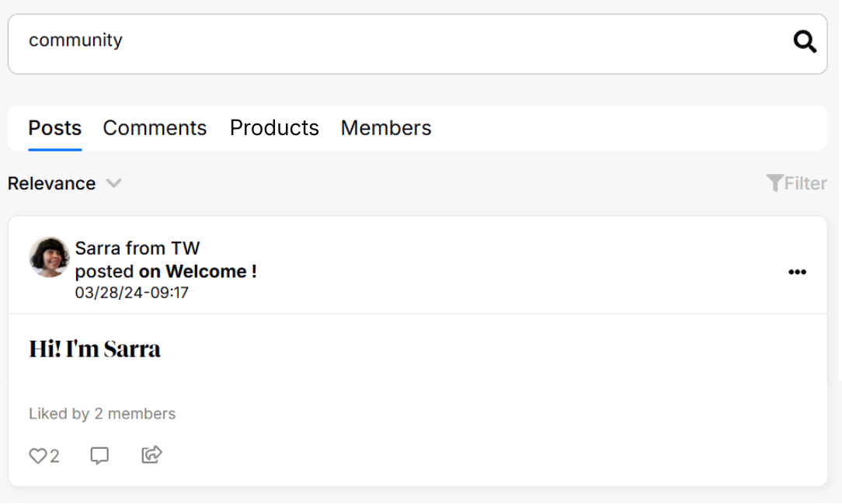Switch to the Posts tab
This screenshot has height=504, width=842.
click(55, 128)
